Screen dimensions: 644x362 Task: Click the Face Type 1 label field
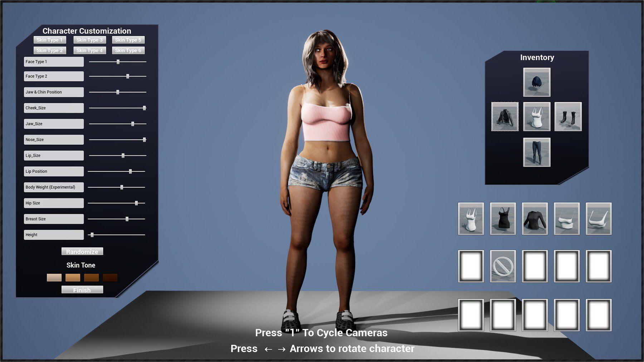click(54, 62)
